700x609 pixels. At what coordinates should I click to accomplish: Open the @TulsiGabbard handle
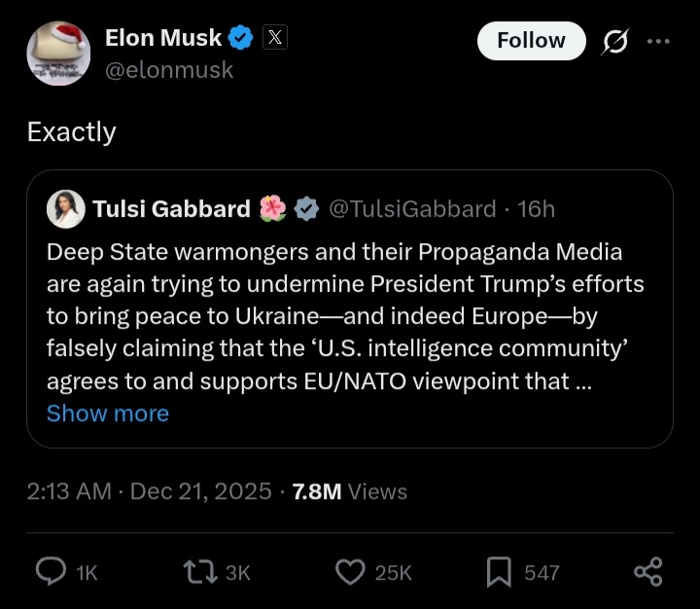pos(412,208)
